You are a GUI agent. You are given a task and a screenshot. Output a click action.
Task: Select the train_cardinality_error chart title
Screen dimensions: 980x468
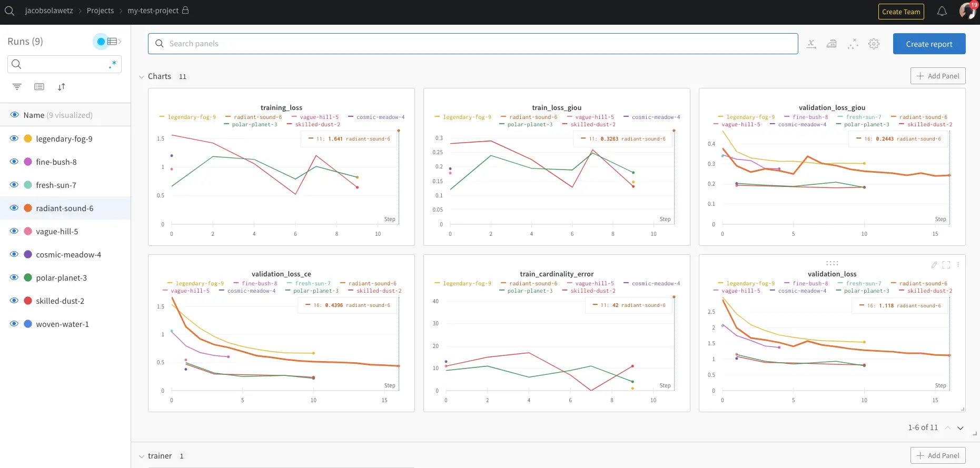click(x=557, y=274)
